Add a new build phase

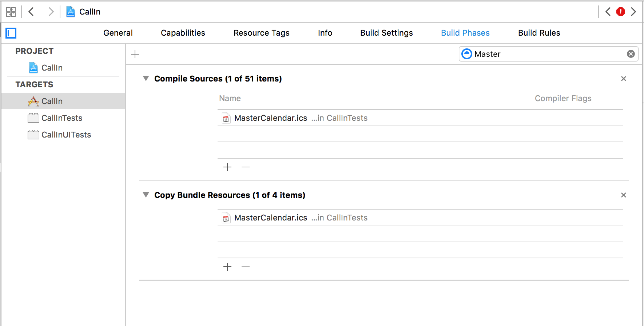pos(135,54)
